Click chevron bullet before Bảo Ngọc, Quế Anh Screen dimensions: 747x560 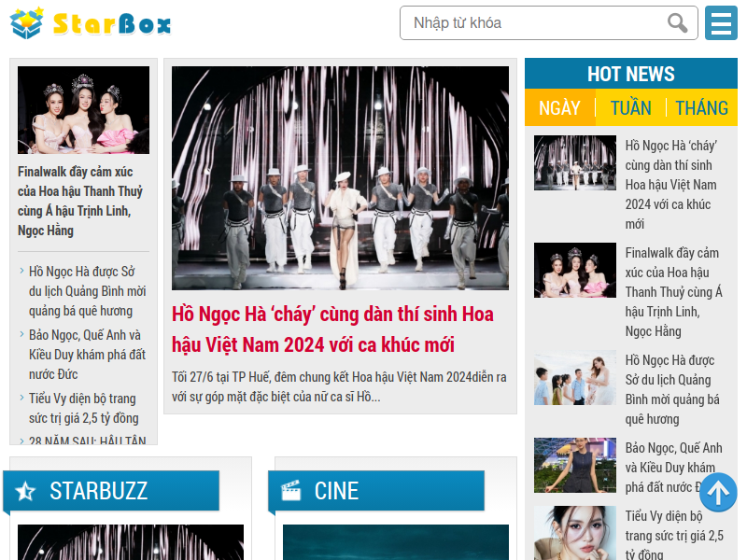(x=21, y=334)
